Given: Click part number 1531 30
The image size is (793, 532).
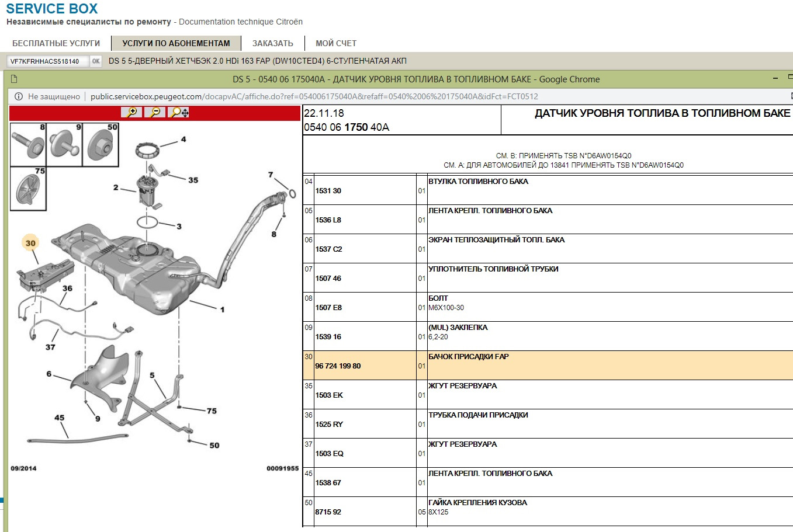Looking at the screenshot, I should click(328, 191).
